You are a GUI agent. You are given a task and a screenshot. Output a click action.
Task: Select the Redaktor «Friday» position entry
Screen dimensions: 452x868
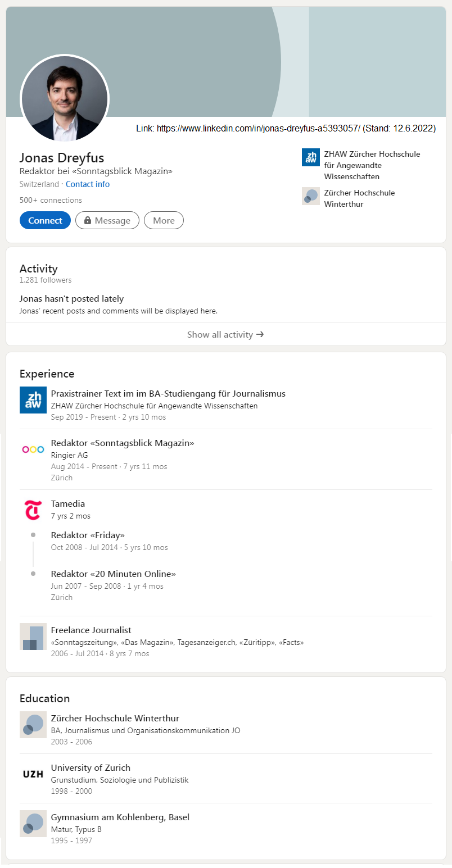(88, 535)
